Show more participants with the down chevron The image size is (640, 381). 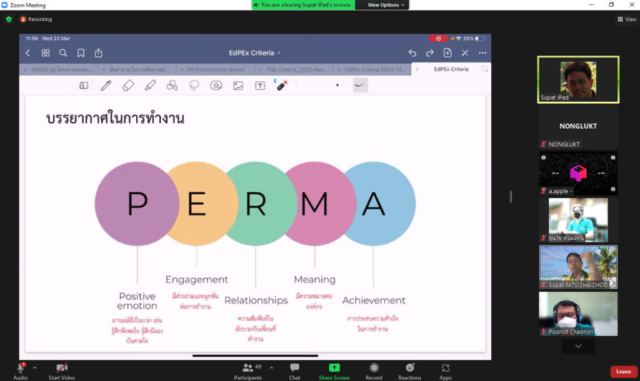click(x=578, y=346)
